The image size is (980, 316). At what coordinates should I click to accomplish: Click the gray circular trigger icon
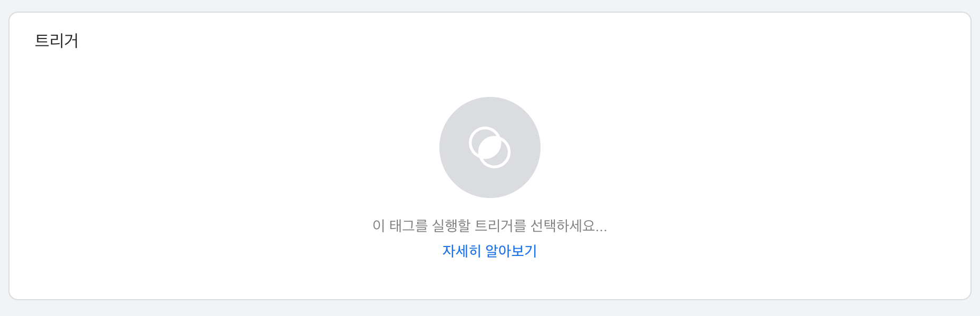click(490, 147)
